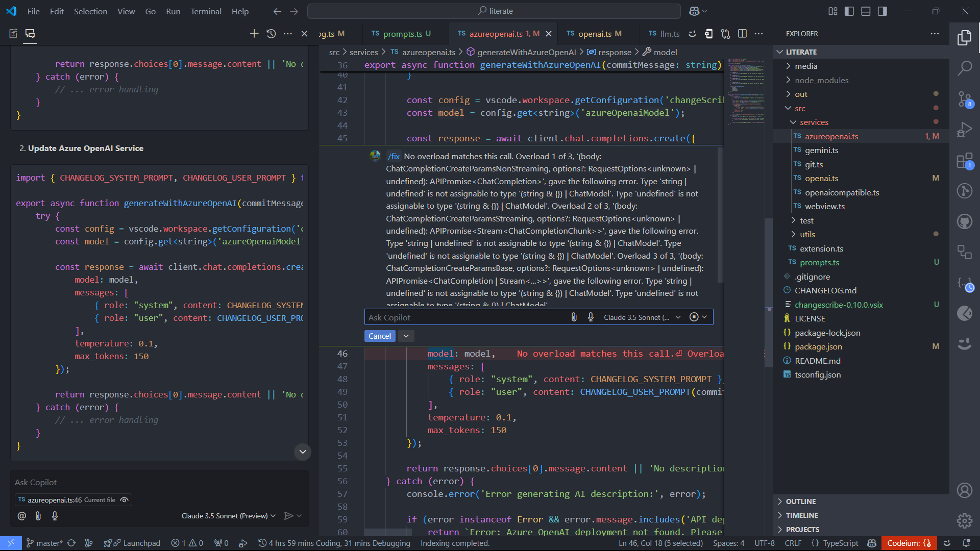
Task: Toggle the bottom panel layout button
Action: click(x=866, y=11)
